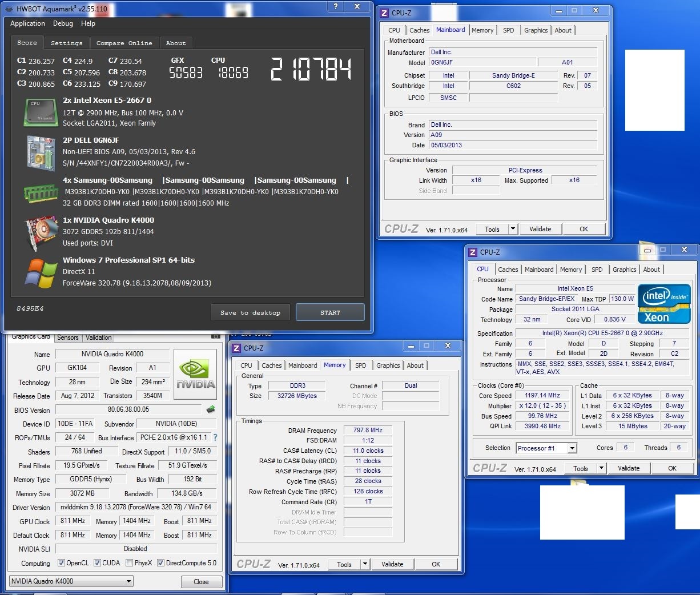The height and width of the screenshot is (595, 700).
Task: Open the Processor #1 selection dropdown
Action: point(546,448)
